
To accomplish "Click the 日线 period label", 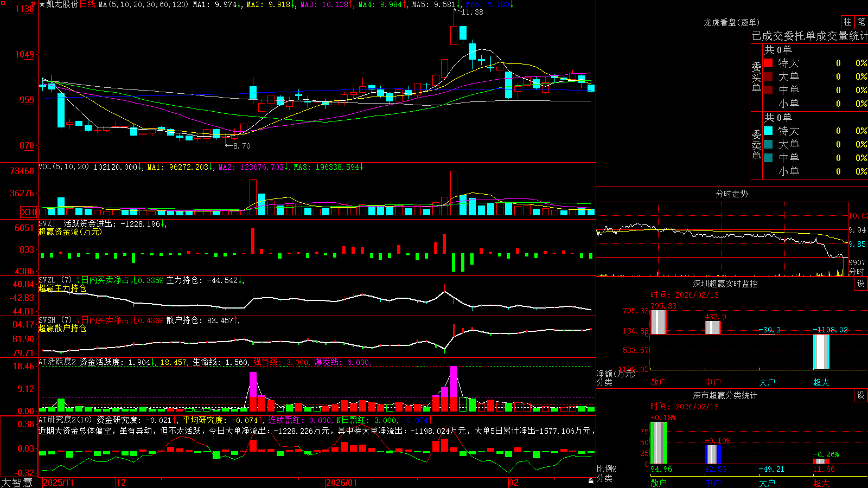I will pyautogui.click(x=87, y=4).
